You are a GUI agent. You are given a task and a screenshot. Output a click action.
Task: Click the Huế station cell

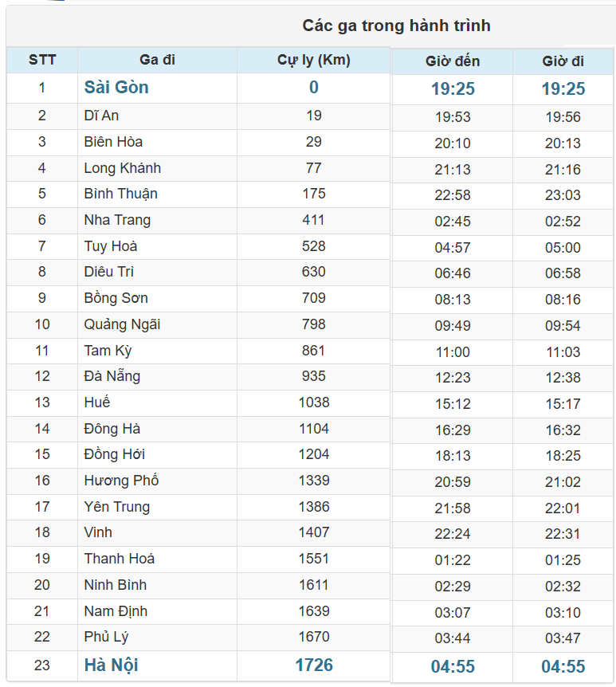[x=97, y=402]
